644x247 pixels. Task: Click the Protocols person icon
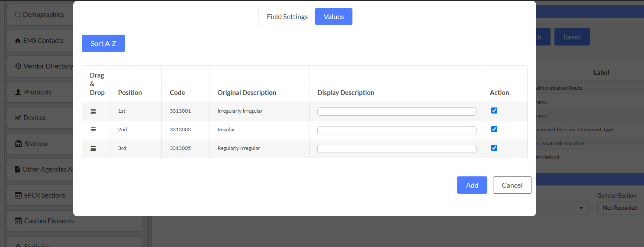pos(18,92)
